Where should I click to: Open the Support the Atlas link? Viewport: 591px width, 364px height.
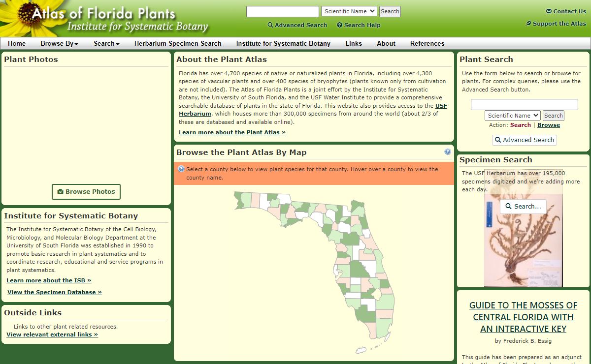point(556,24)
